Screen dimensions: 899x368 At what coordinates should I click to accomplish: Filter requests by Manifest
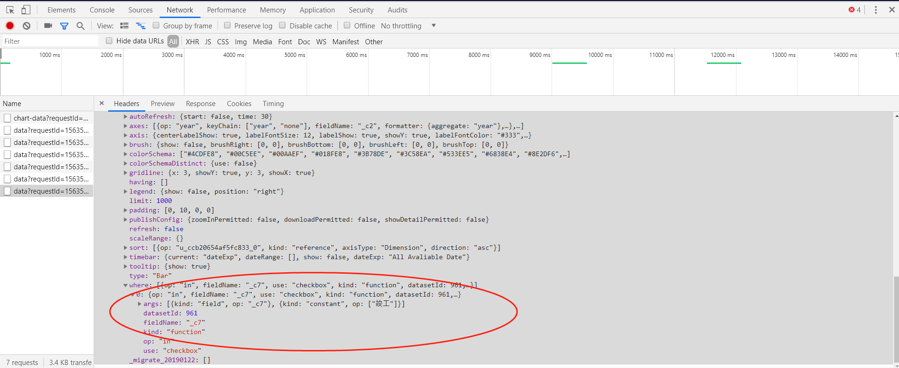point(346,42)
